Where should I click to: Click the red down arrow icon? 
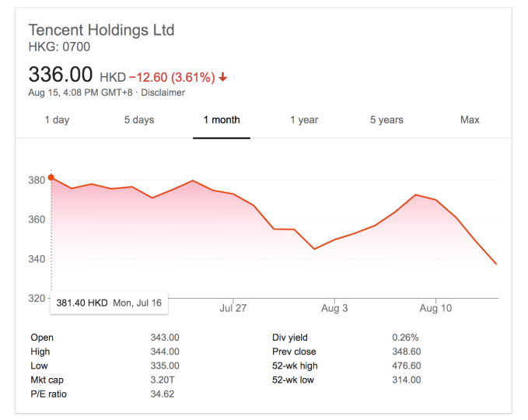pos(223,77)
